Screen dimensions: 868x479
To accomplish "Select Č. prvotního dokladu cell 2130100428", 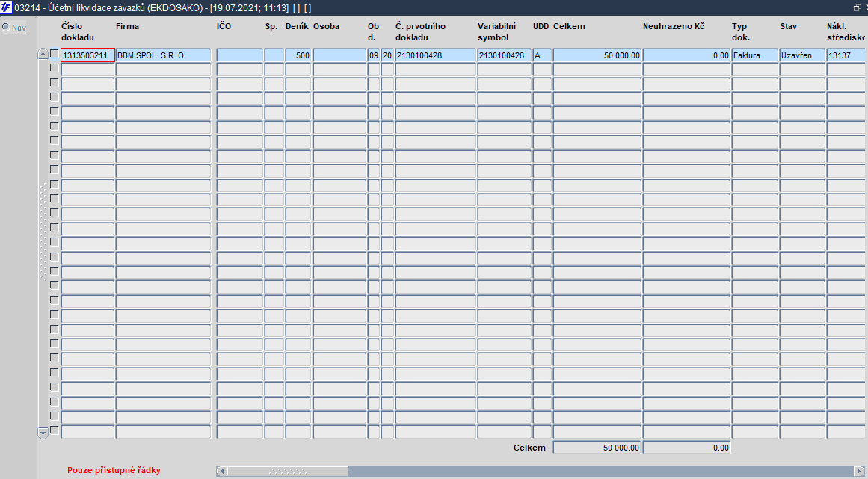I will (436, 55).
